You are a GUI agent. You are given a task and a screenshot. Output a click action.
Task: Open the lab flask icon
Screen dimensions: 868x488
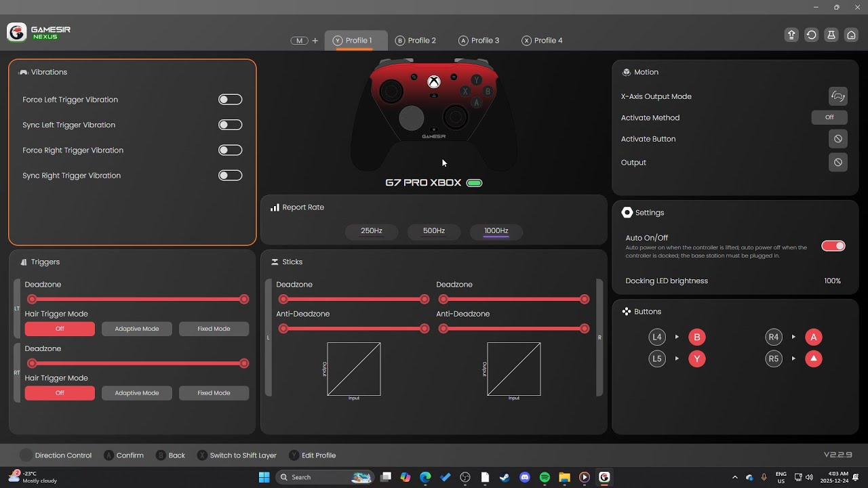click(831, 35)
